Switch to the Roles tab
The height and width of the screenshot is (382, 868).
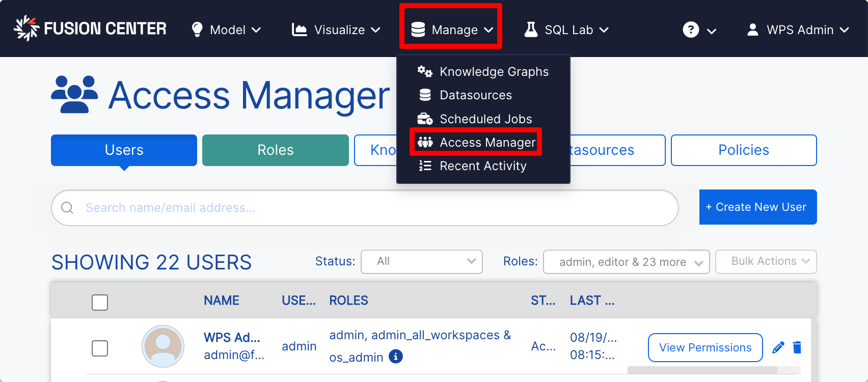coord(275,150)
